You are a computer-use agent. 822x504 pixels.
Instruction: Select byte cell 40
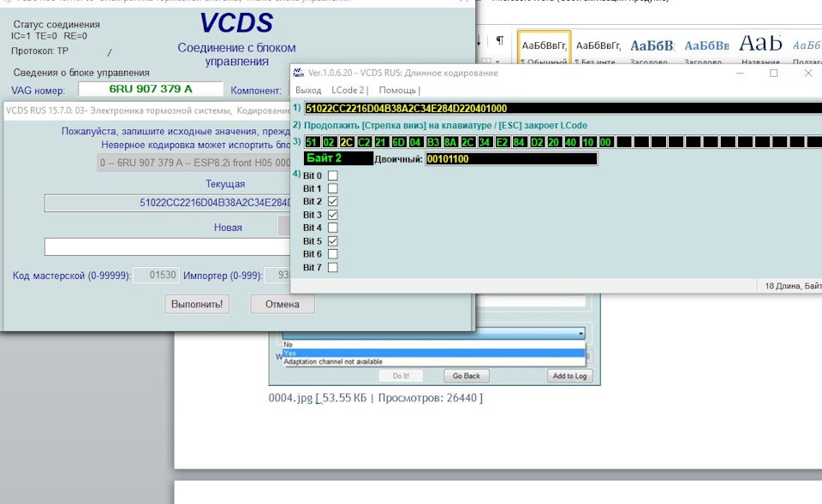point(571,142)
